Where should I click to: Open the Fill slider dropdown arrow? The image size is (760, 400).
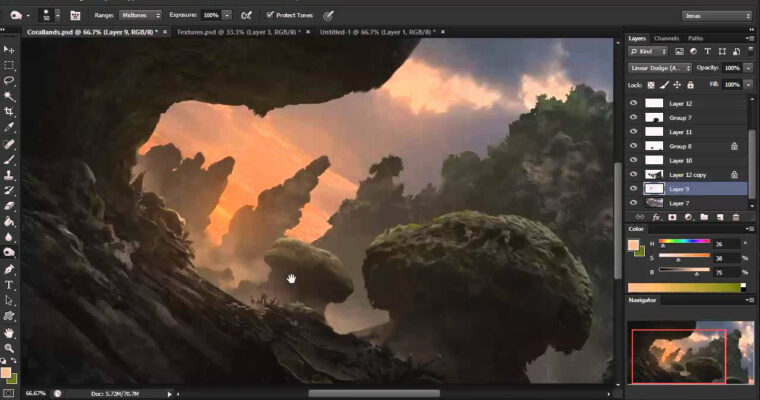pos(748,85)
